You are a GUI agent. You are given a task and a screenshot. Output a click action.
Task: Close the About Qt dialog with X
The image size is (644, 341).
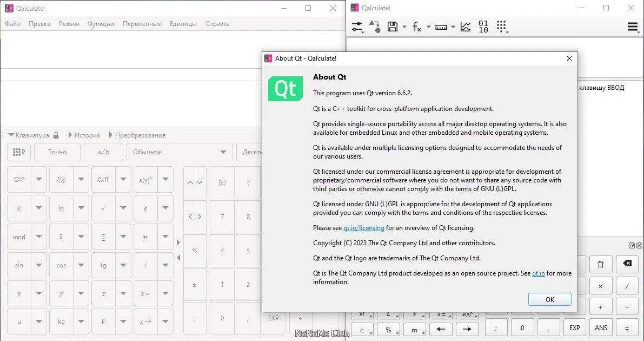click(569, 58)
